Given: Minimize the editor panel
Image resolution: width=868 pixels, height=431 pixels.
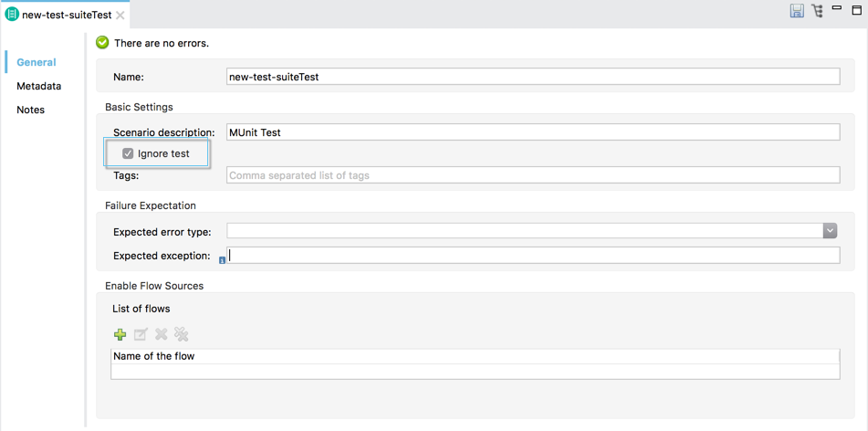Looking at the screenshot, I should point(836,9).
